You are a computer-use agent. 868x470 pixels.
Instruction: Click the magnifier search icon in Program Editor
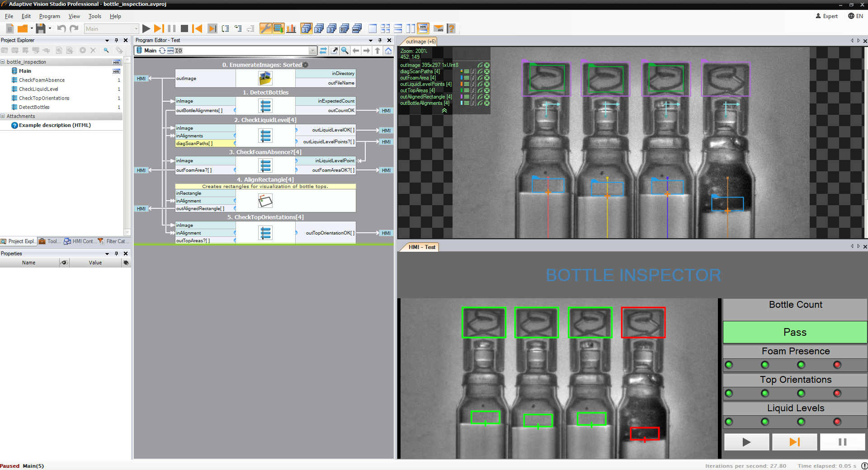pos(345,51)
